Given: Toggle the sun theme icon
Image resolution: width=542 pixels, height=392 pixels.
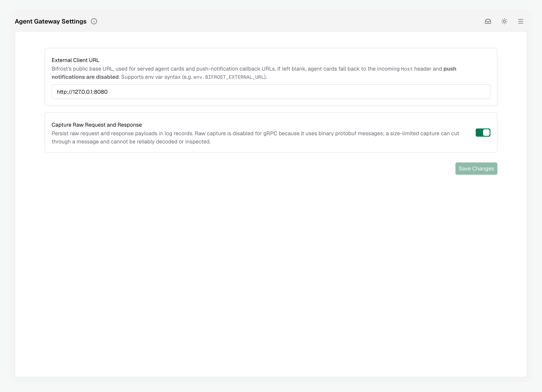Looking at the screenshot, I should (x=504, y=21).
